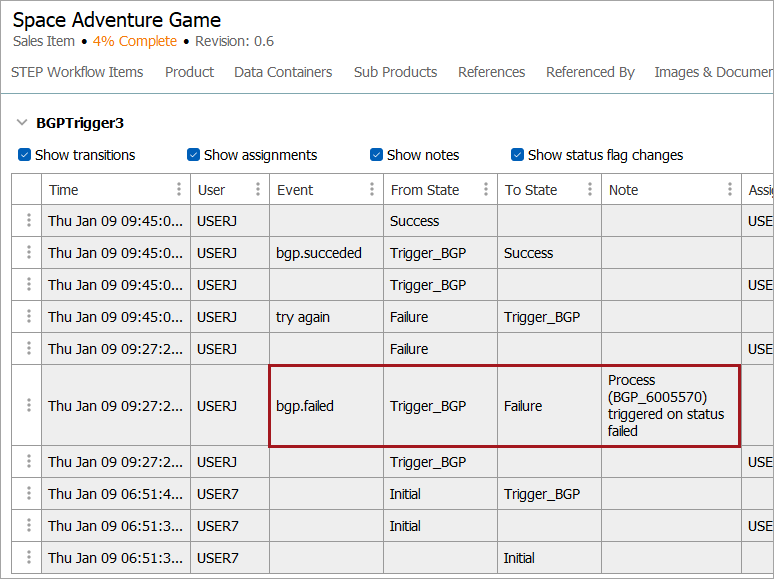This screenshot has height=579, width=774.
Task: Click the 4% Complete link
Action: [x=135, y=41]
